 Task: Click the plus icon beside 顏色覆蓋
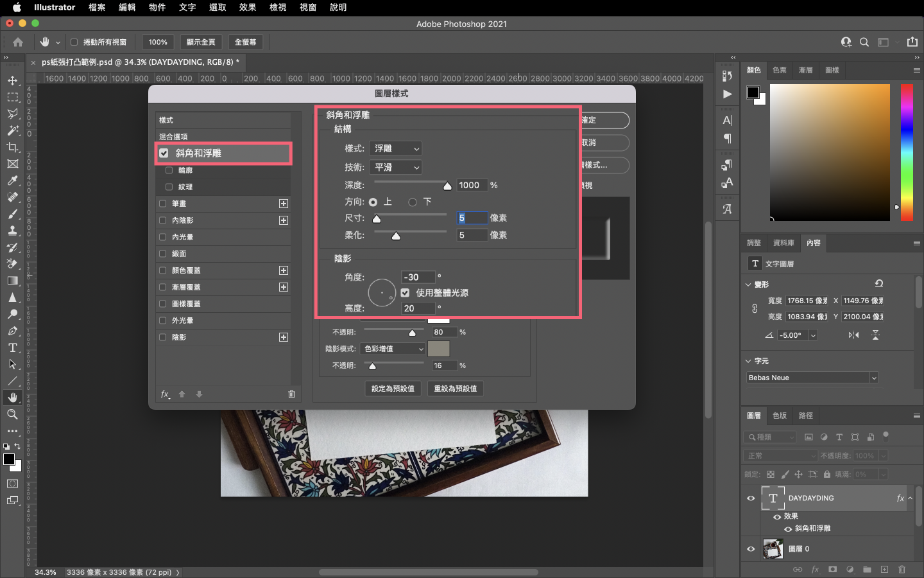[x=284, y=270]
